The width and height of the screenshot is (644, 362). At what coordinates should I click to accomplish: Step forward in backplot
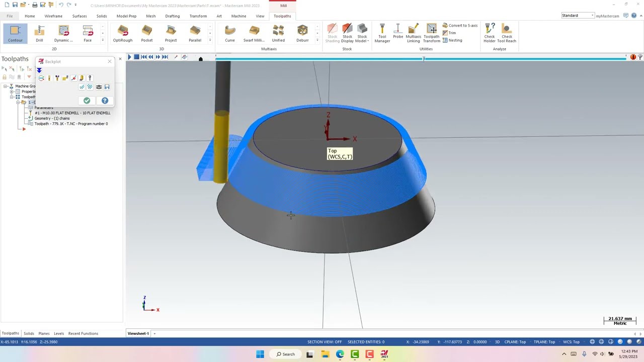(x=157, y=57)
